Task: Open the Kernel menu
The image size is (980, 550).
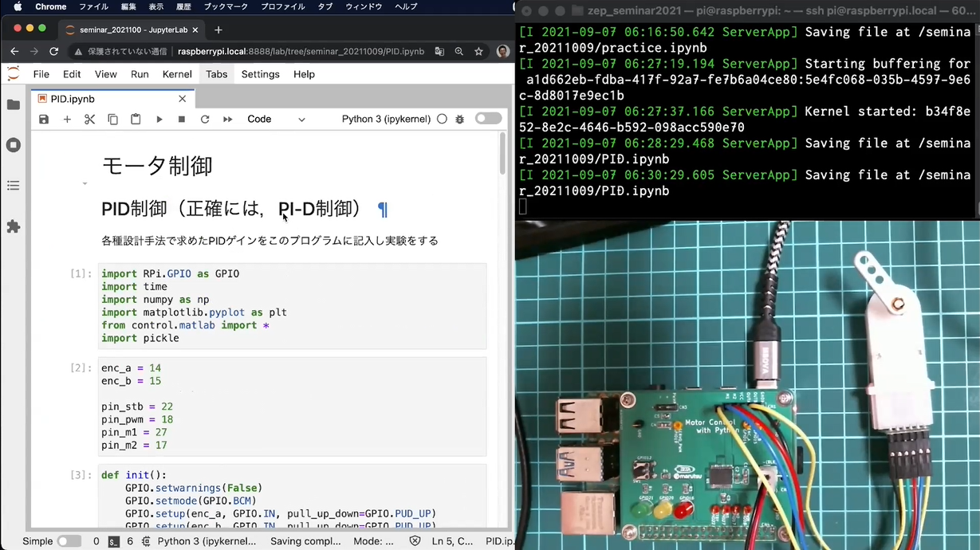Action: coord(177,74)
